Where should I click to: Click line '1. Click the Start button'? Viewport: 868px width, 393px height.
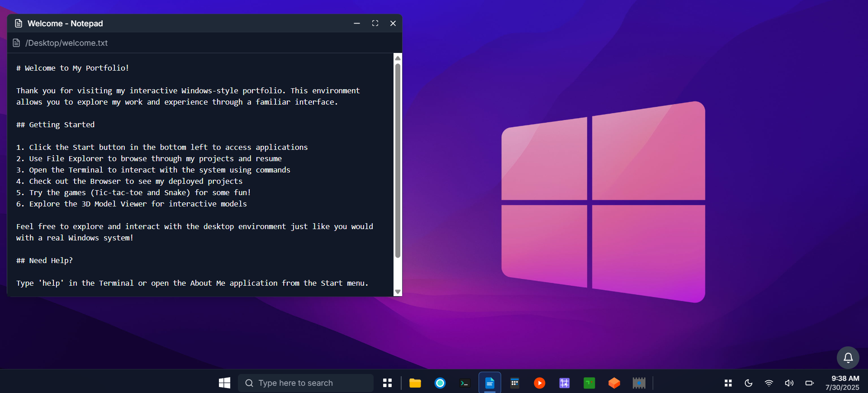(x=162, y=147)
